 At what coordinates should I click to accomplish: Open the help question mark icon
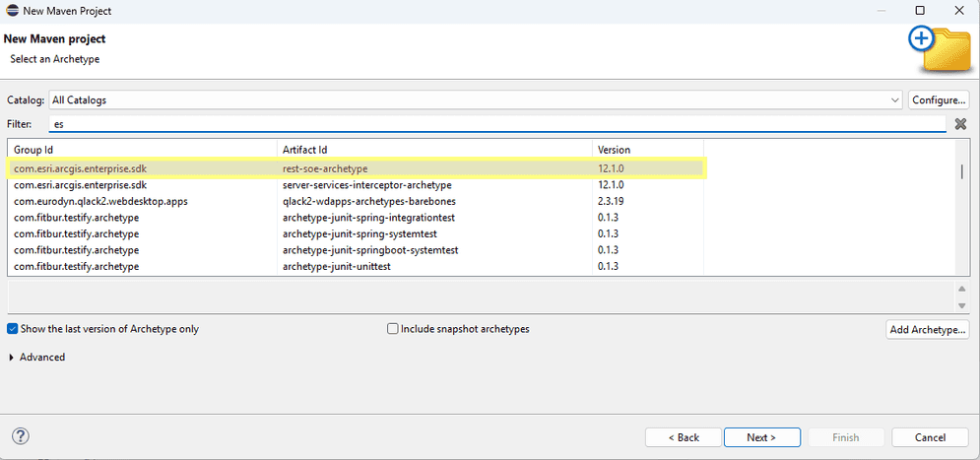21,436
